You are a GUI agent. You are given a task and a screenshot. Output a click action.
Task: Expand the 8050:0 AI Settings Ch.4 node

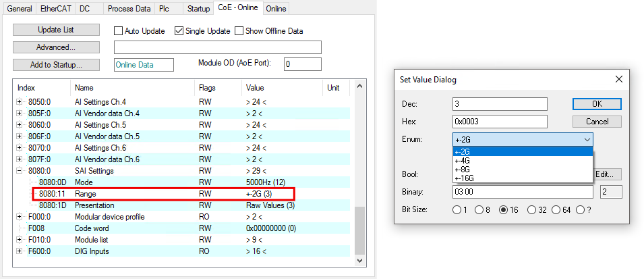point(20,101)
